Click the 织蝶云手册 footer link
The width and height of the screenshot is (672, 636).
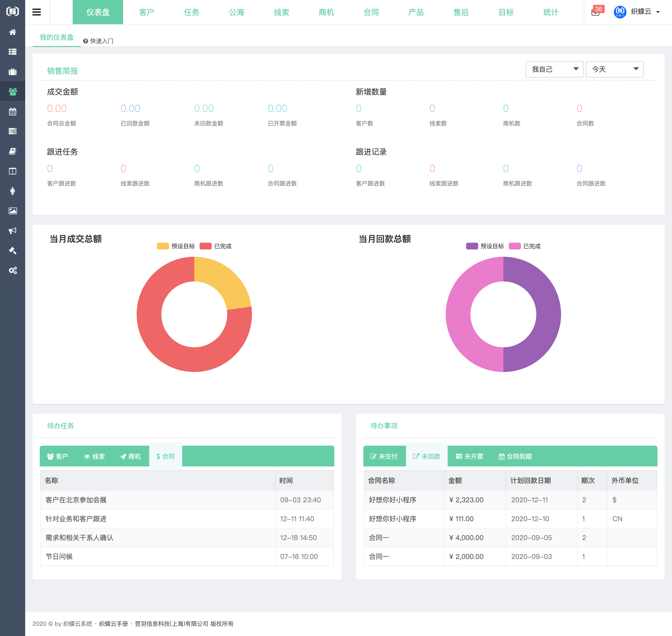pos(114,623)
